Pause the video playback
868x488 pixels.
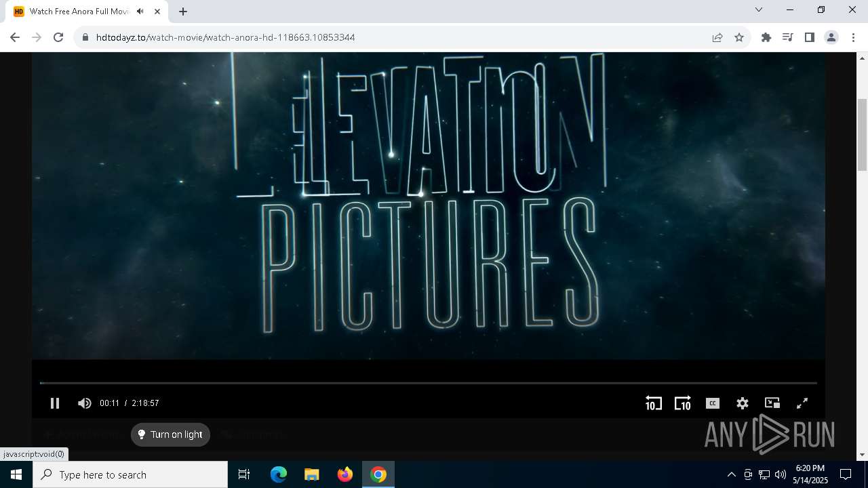[x=55, y=403]
